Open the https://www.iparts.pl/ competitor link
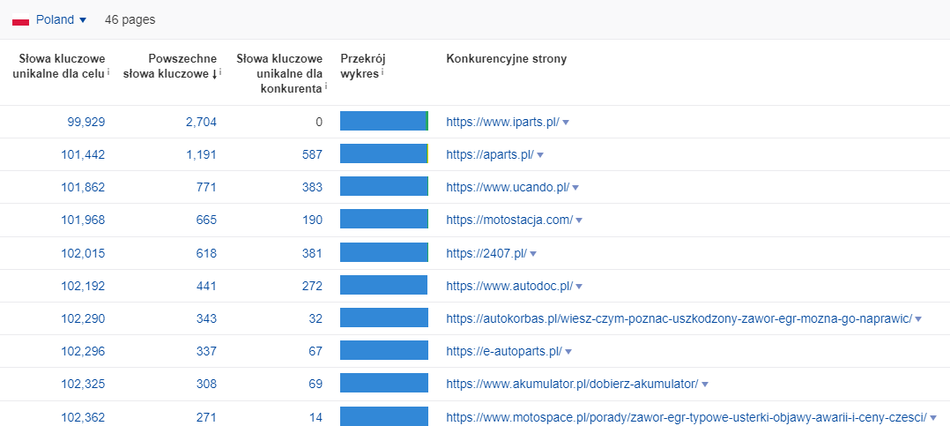950x426 pixels. coord(502,122)
